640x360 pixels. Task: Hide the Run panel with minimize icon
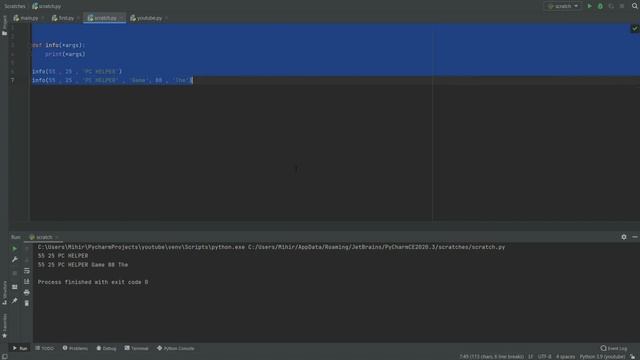635,237
